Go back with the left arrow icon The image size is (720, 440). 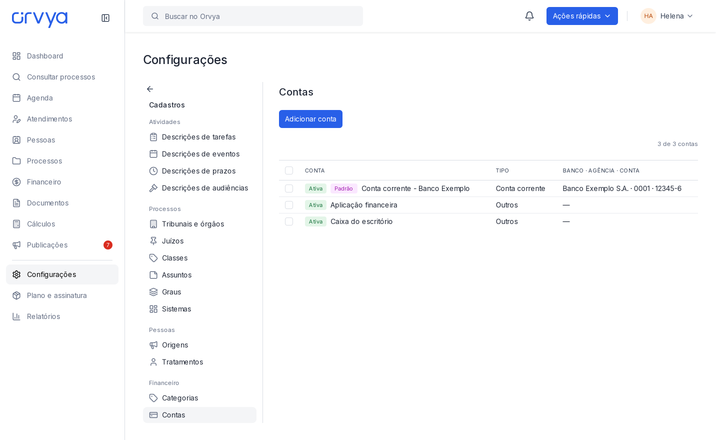coord(150,89)
